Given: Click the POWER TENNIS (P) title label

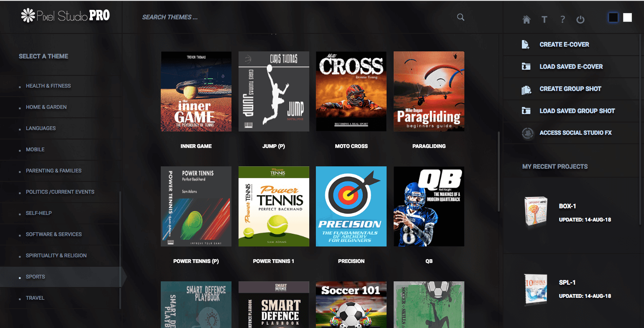Looking at the screenshot, I should point(196,261).
